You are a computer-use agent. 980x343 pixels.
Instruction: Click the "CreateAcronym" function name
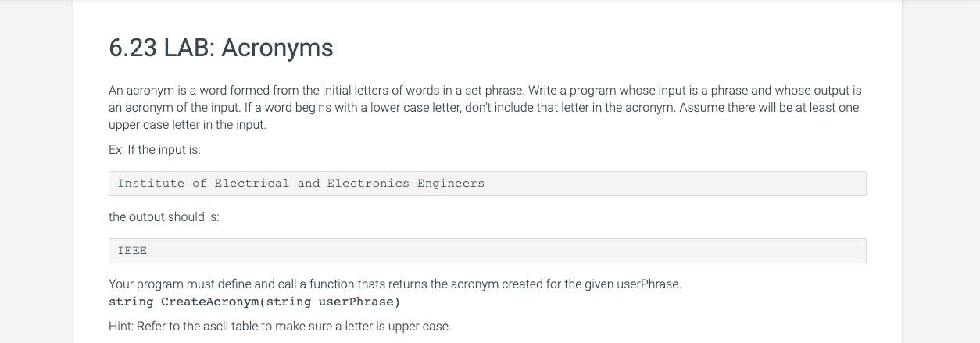tap(209, 302)
